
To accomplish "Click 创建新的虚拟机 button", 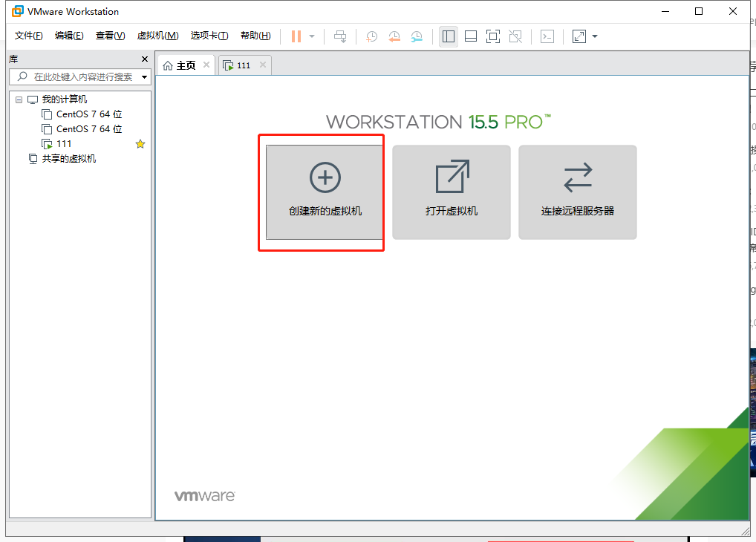I will [325, 192].
